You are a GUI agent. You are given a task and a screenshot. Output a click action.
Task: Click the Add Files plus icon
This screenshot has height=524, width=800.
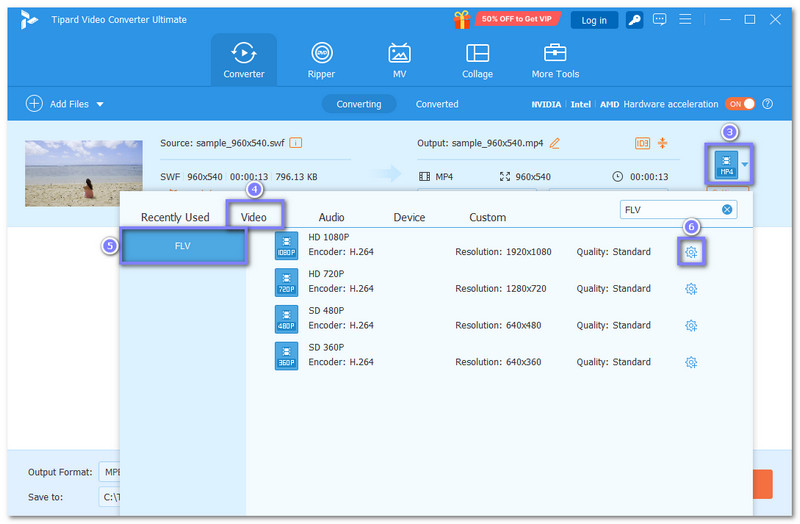(x=34, y=104)
